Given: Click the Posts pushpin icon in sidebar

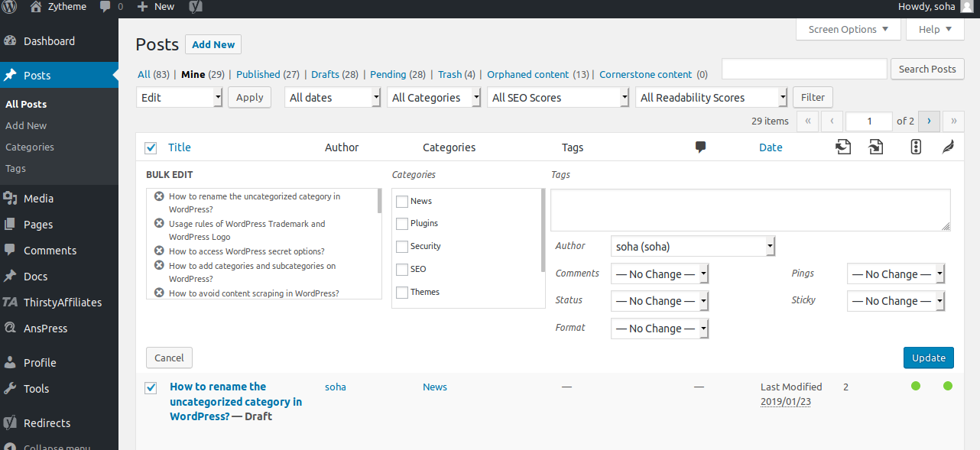Looking at the screenshot, I should [11, 76].
